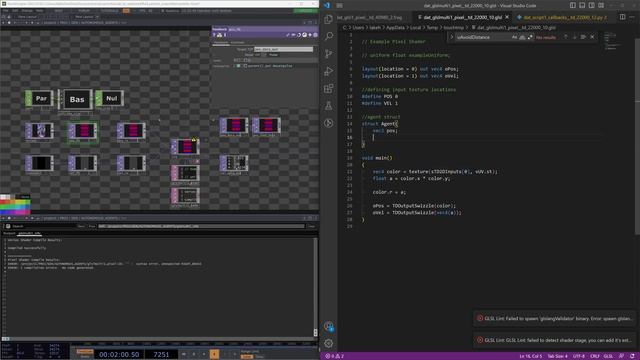Click the timecode 00:02:00.50 display

pos(119,354)
